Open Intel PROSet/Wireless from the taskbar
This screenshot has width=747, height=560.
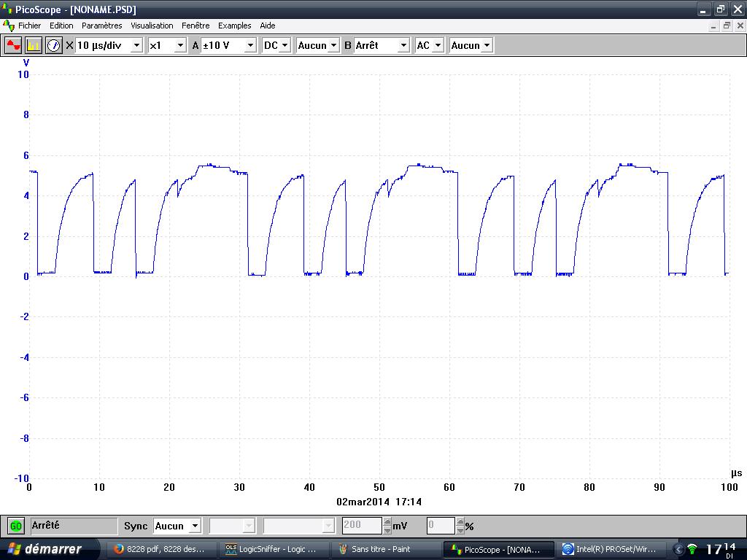(611, 549)
